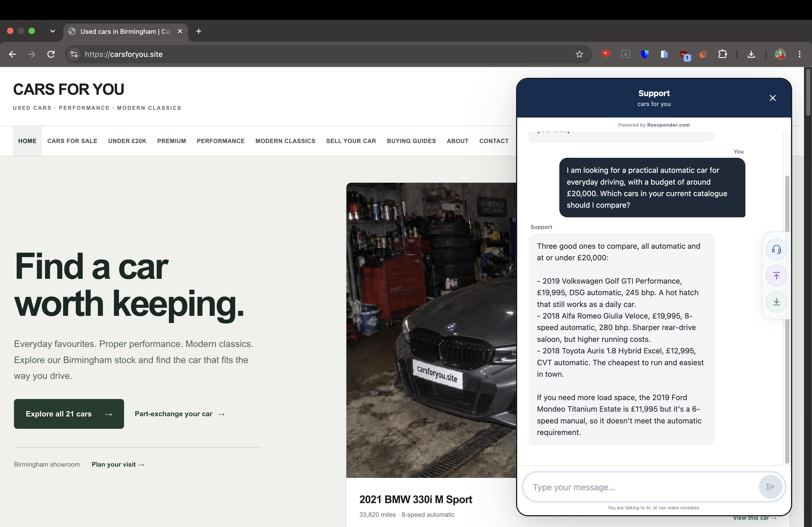Viewport: 812px width, 527px height.
Task: Select the Used cars in Birmingham tab
Action: coord(126,31)
